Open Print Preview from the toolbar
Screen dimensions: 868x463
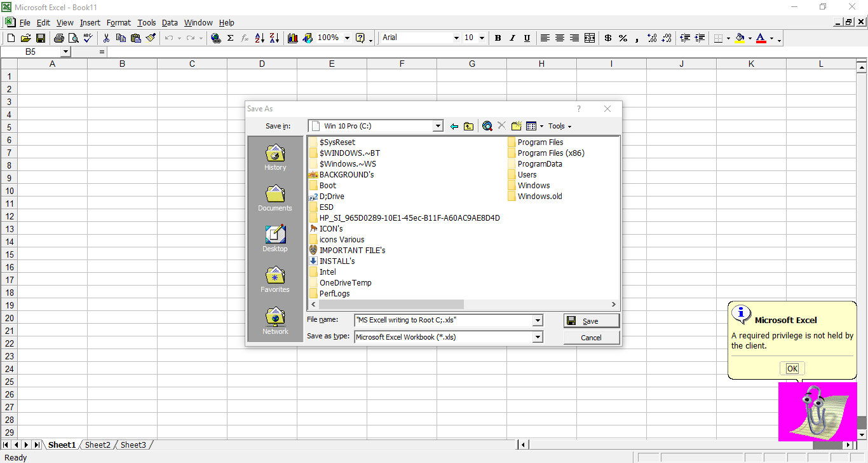[x=74, y=38]
